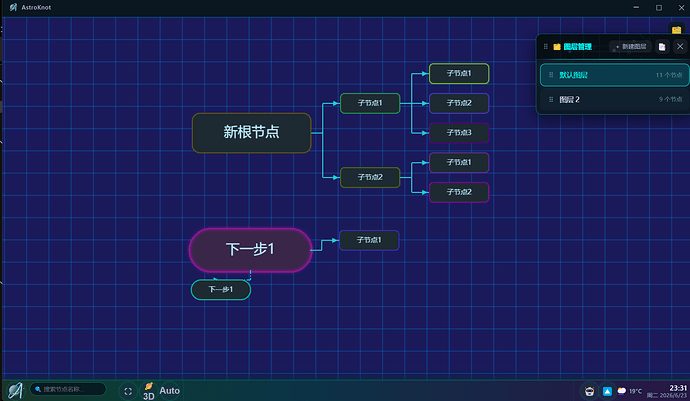Click the 9 个节点 count label

671,99
